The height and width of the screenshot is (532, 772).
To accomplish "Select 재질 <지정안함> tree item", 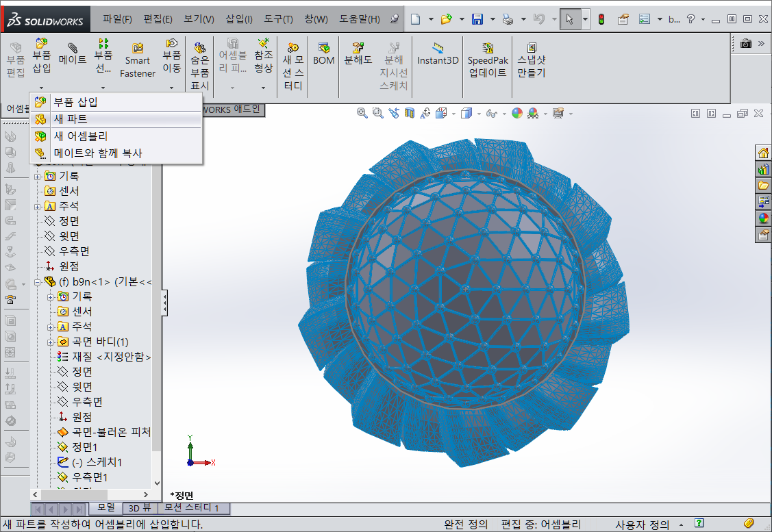I will (x=104, y=357).
